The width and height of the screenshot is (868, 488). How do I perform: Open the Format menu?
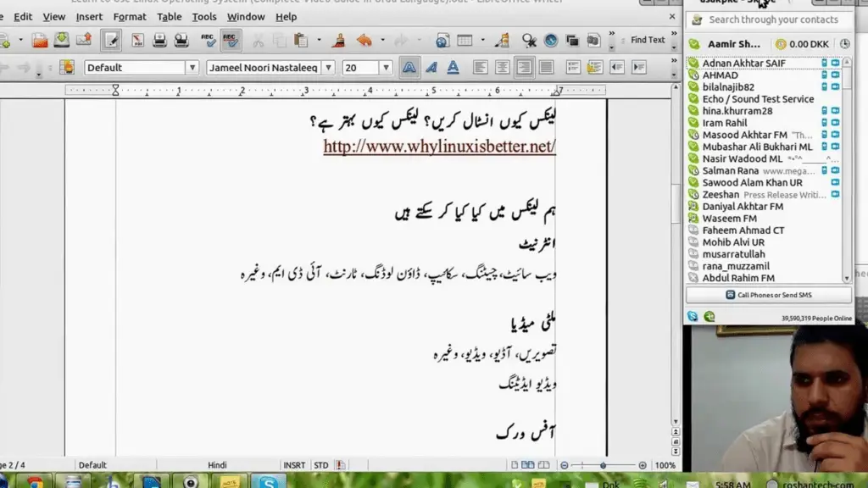pyautogui.click(x=130, y=17)
